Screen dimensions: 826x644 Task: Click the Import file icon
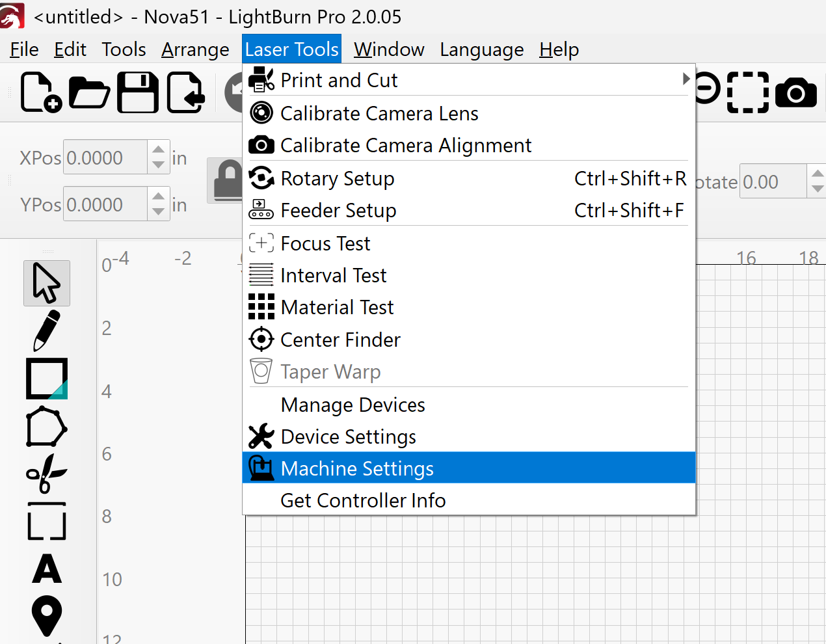pos(186,92)
